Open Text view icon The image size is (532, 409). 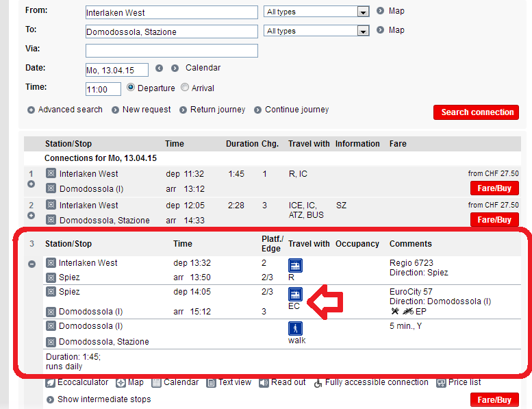[x=211, y=383]
